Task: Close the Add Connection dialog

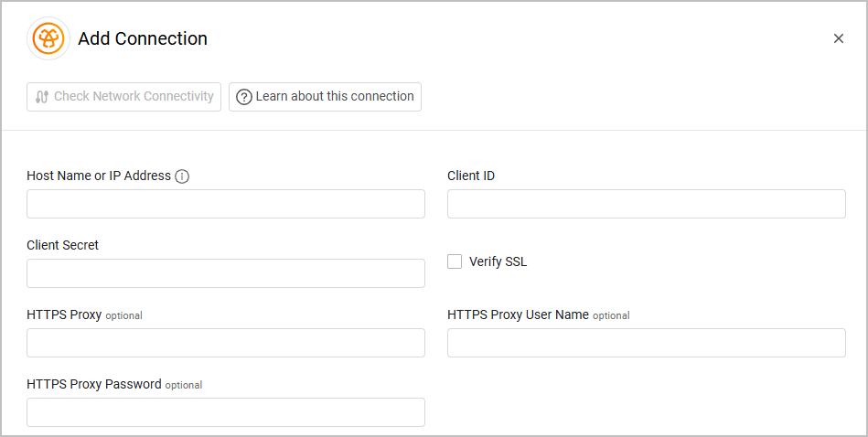Action: (x=838, y=38)
